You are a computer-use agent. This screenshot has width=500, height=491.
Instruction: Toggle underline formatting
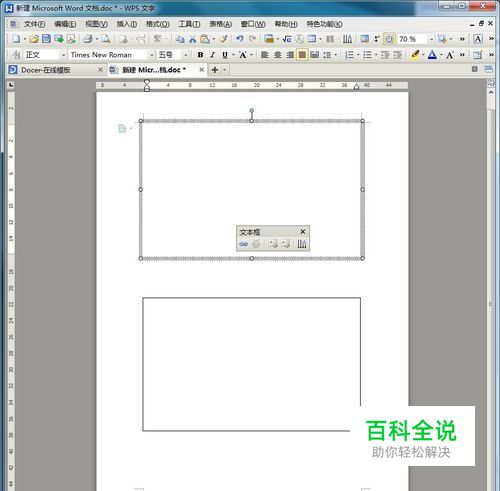coord(225,55)
